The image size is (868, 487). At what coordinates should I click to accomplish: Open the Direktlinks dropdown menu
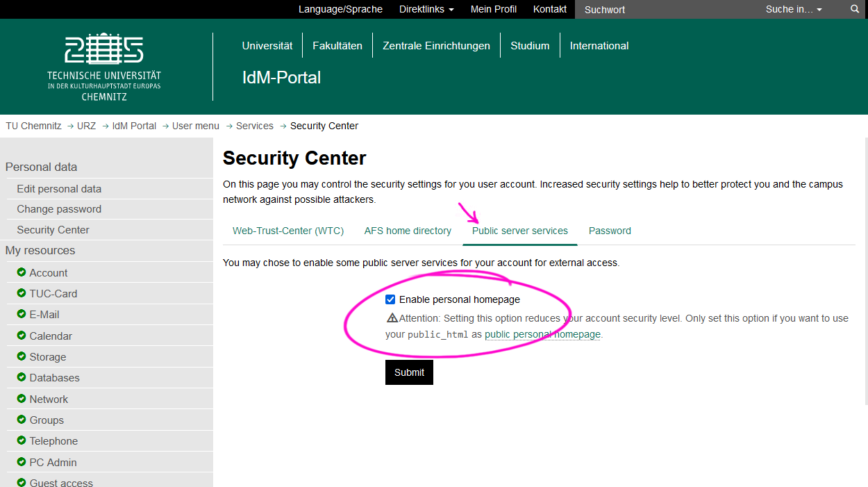click(x=426, y=9)
